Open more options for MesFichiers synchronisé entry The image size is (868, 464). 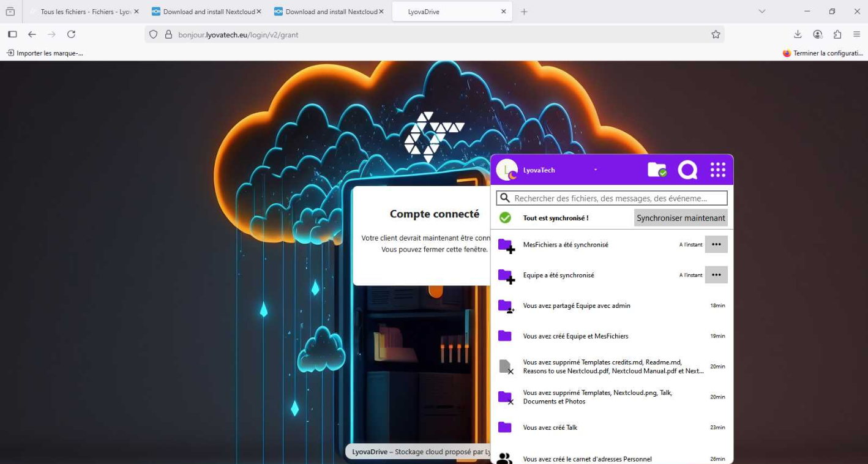pos(716,244)
